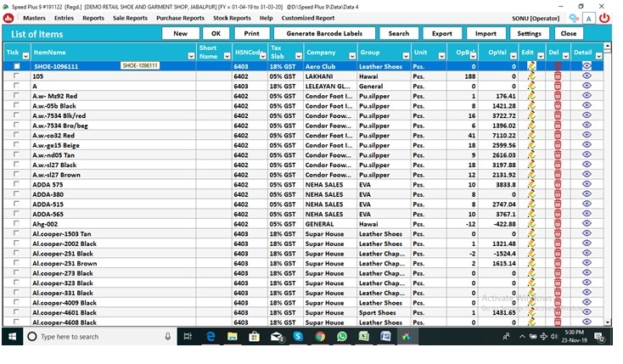Click the volume icon in system tray

[554, 337]
